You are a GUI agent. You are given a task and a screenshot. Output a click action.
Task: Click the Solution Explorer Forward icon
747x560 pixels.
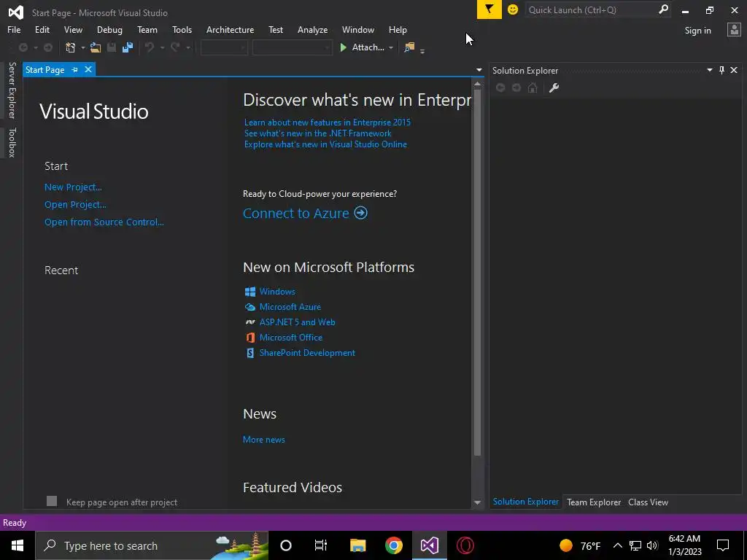pos(516,87)
